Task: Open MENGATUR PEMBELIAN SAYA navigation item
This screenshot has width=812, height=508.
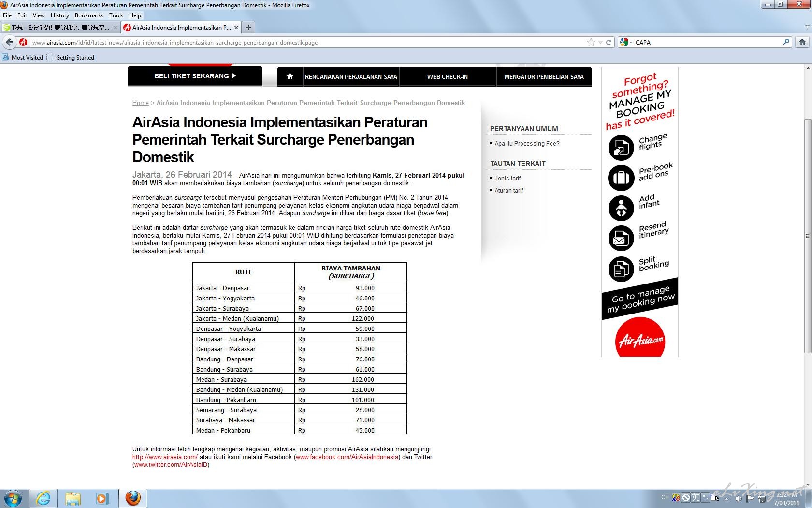Action: 544,76
